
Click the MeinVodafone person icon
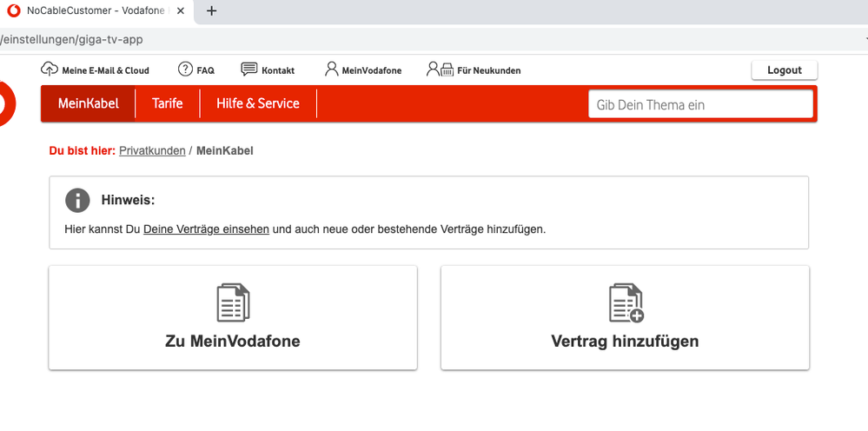point(331,70)
